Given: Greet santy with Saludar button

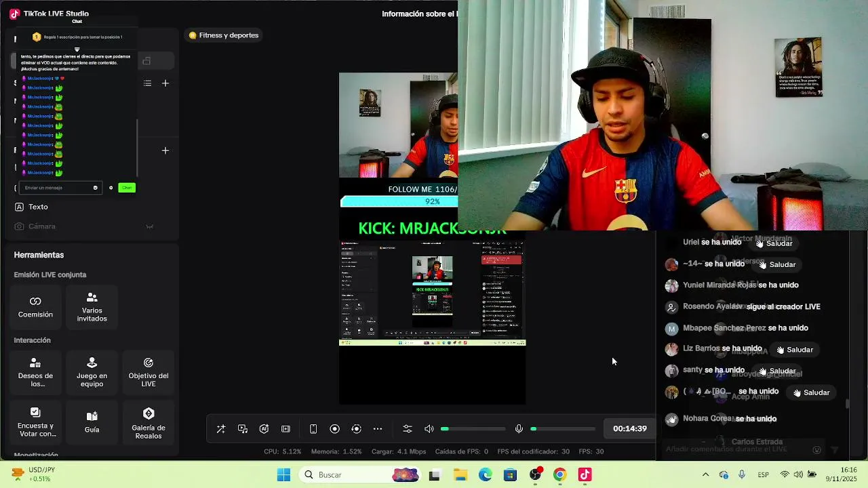Looking at the screenshot, I should coord(776,371).
